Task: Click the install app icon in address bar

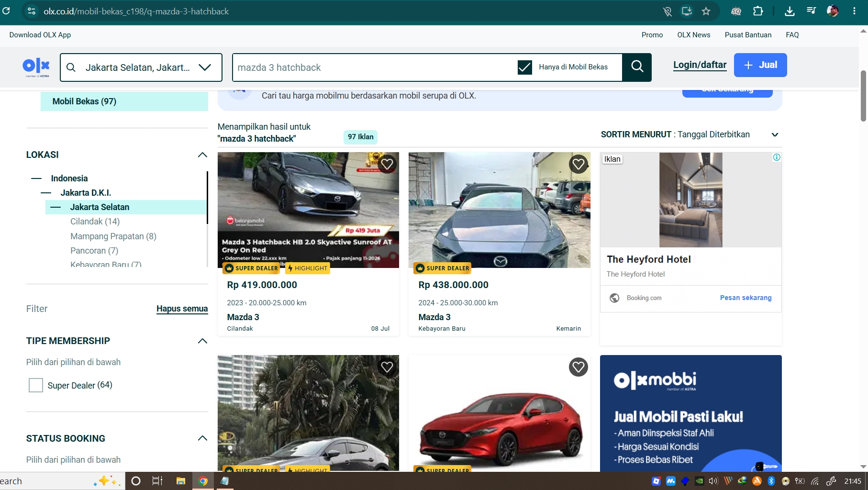Action: (687, 11)
